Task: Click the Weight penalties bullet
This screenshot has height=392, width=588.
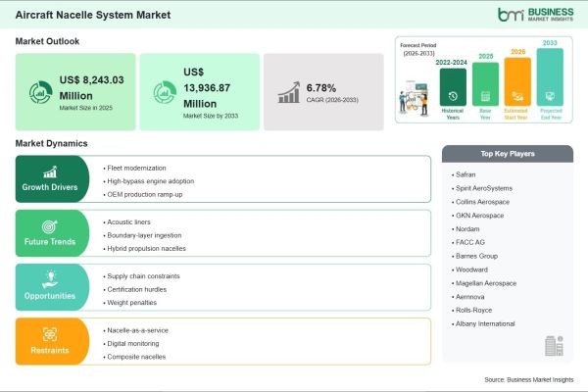Action: click(130, 303)
